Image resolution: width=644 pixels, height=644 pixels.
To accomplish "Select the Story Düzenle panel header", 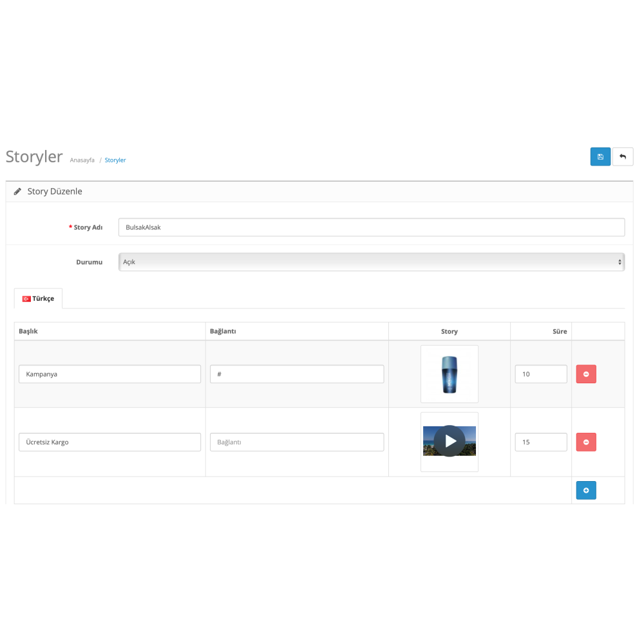I will (55, 191).
